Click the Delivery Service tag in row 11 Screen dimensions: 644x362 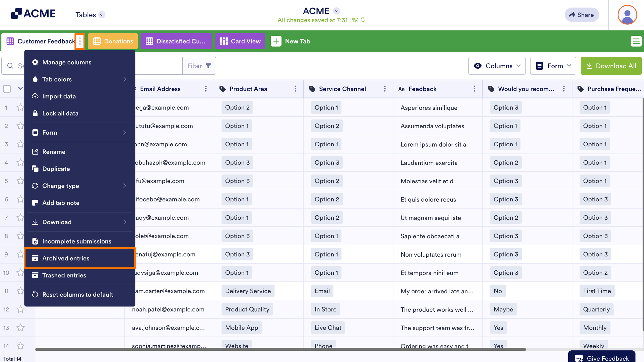(x=248, y=291)
